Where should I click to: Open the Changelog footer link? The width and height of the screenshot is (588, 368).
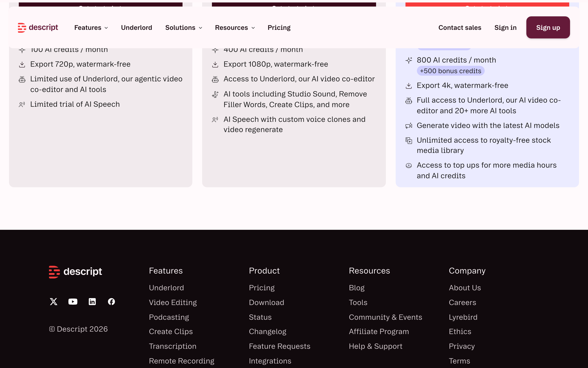(267, 331)
